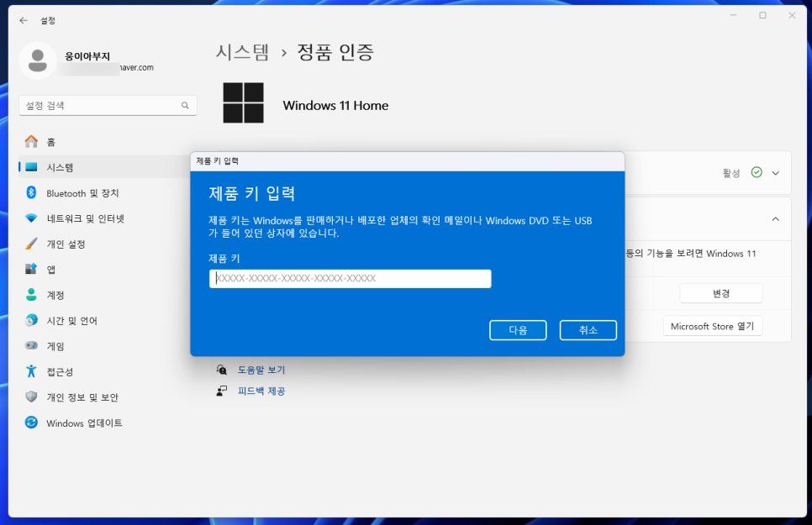
Task: Click 취소 to cancel product key entry
Action: coord(588,330)
